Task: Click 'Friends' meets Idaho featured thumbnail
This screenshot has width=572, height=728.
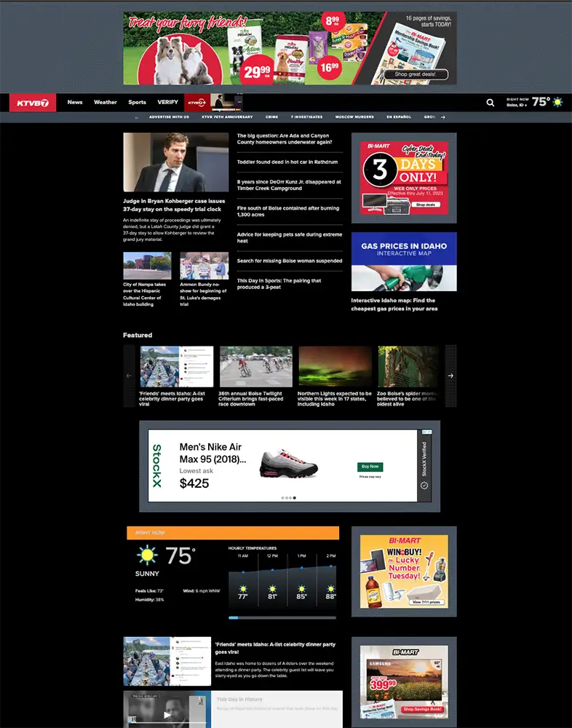Action: coord(177,366)
